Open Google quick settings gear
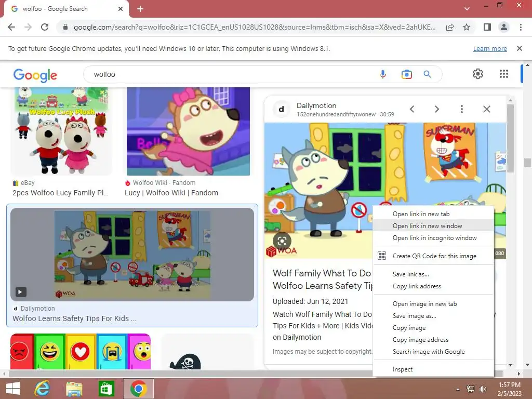532x399 pixels. tap(478, 74)
